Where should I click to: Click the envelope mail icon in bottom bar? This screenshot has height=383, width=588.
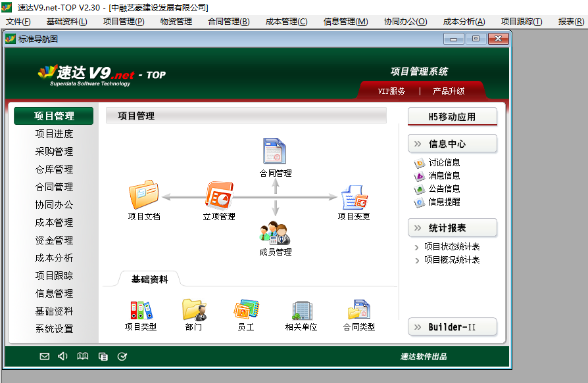pos(45,357)
